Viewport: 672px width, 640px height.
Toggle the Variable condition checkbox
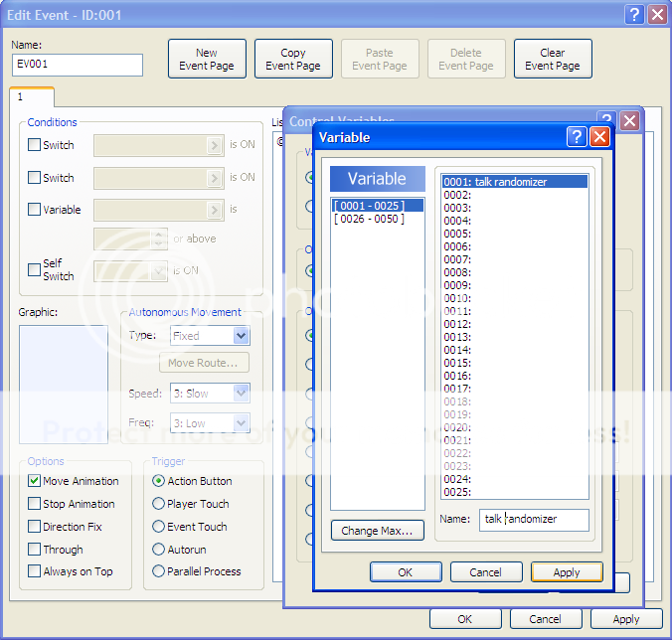(35, 210)
